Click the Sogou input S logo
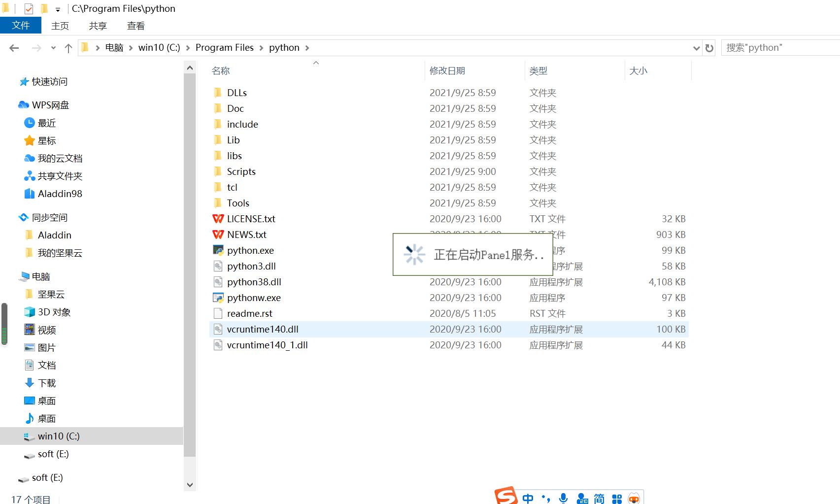The image size is (840, 504). coord(506,496)
